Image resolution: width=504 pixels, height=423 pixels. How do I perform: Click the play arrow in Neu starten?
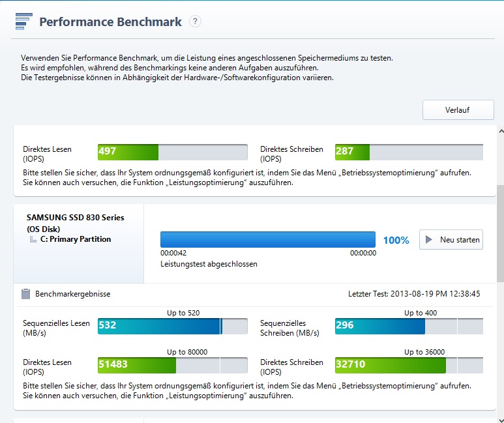tap(428, 239)
